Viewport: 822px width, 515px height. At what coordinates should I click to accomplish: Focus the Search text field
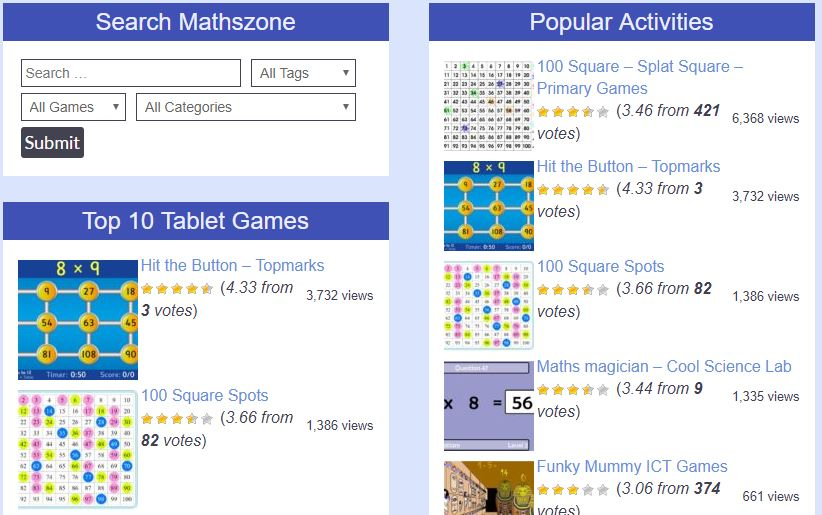[130, 73]
